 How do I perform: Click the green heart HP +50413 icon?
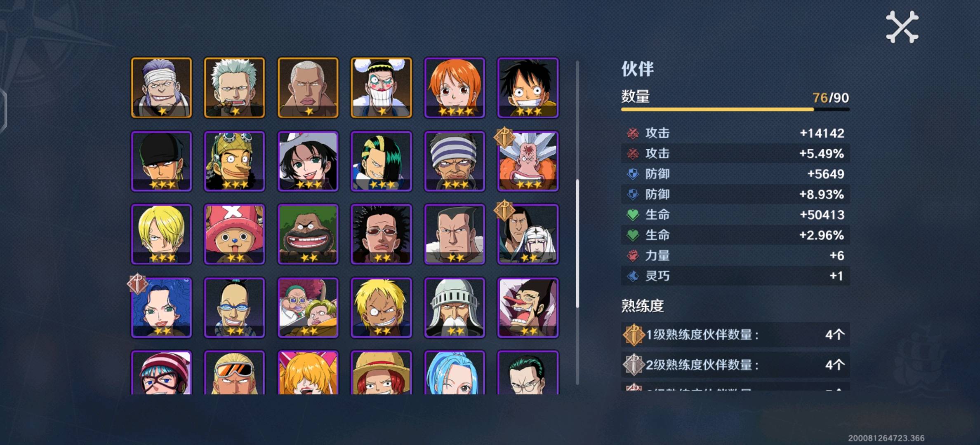[x=632, y=215]
